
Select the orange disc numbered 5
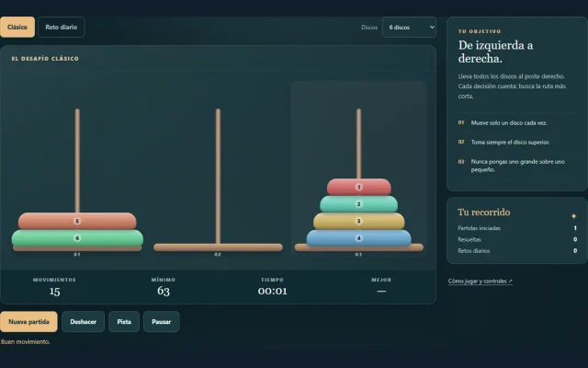(x=77, y=221)
